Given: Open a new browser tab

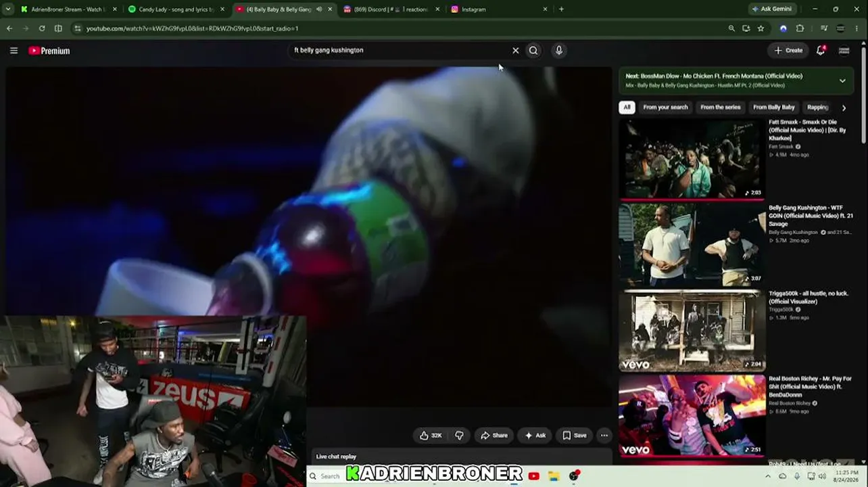Looking at the screenshot, I should 561,9.
